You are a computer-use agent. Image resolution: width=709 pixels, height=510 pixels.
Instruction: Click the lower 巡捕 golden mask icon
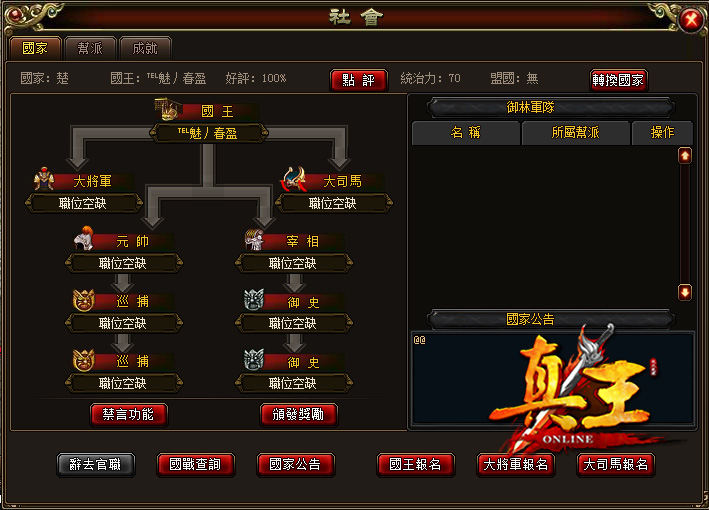pos(84,360)
